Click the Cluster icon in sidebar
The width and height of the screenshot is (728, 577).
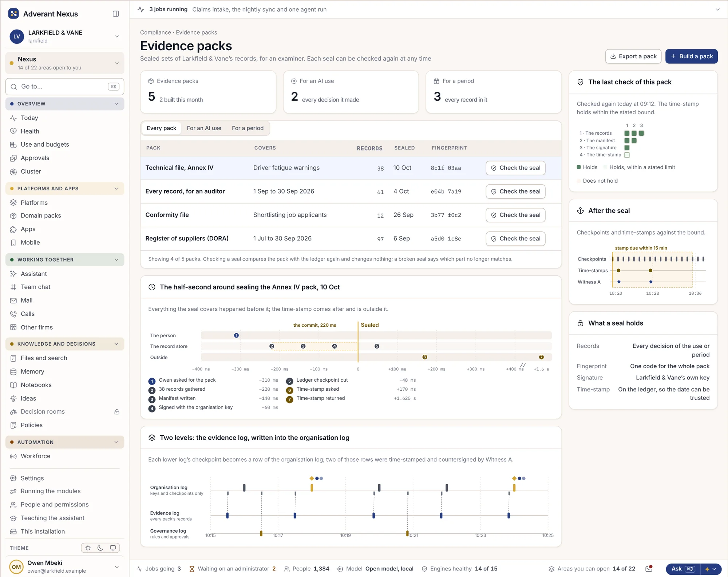click(13, 172)
